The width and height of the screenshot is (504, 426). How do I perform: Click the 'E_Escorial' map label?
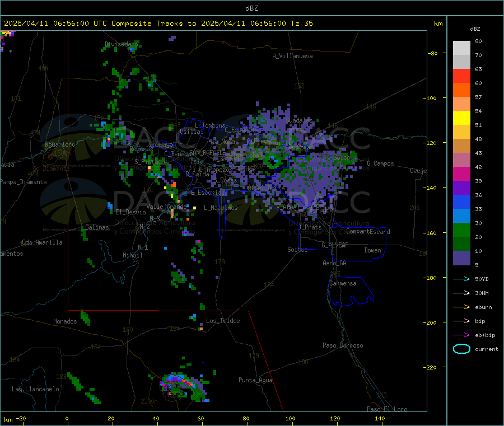click(x=208, y=193)
